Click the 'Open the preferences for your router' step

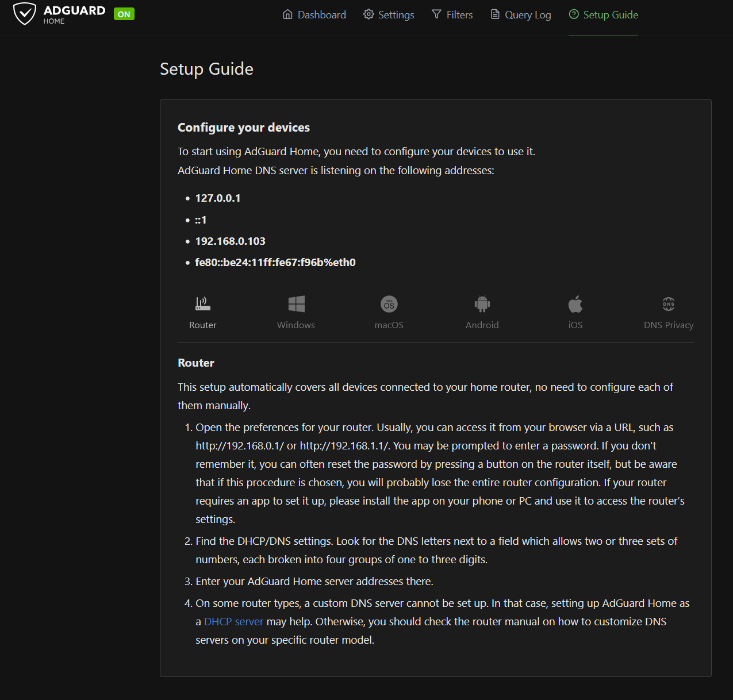(440, 473)
